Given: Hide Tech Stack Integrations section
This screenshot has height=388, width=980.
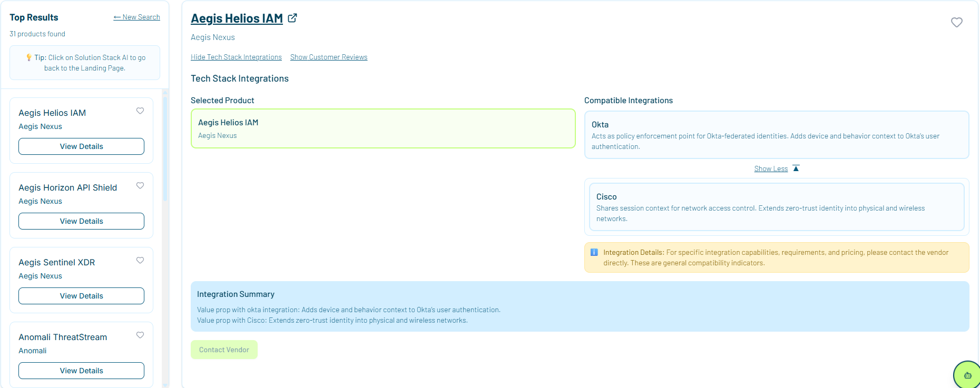Looking at the screenshot, I should (x=236, y=57).
